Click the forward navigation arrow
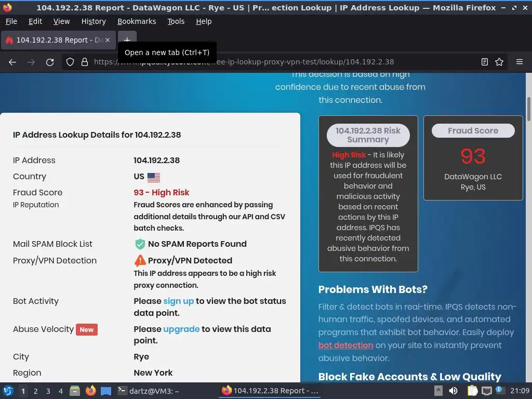Screen dimensions: 532x399 tap(31, 62)
